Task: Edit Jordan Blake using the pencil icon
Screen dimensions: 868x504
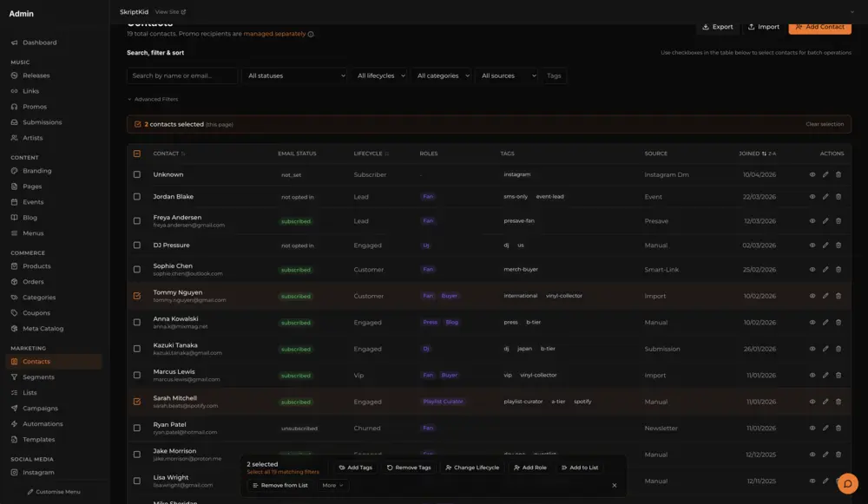Action: [825, 197]
